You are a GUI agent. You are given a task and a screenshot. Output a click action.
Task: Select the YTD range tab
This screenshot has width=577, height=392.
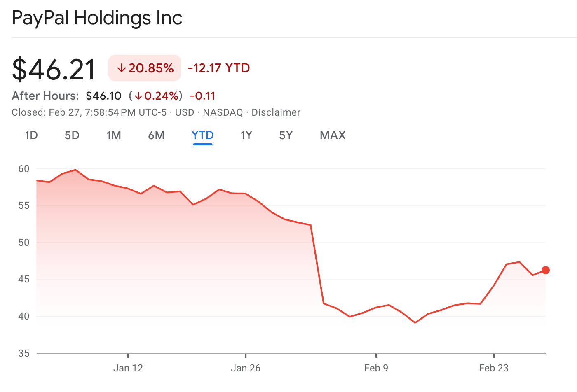pyautogui.click(x=202, y=135)
